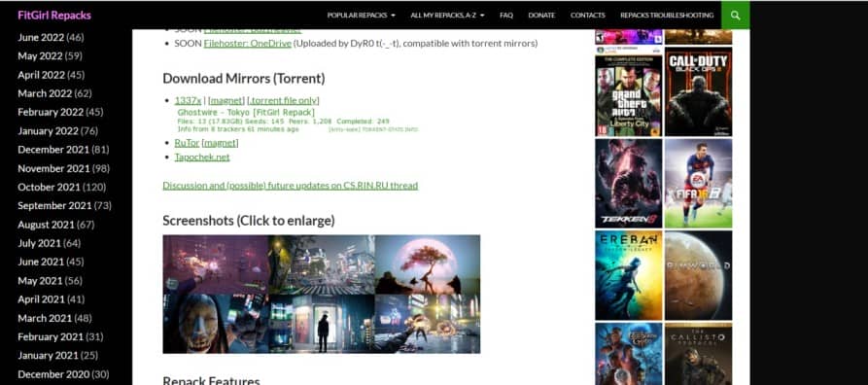Screen dimensions: 868x385
Task: Open the CS.RIN.RU discussion thread link
Action: click(x=290, y=185)
